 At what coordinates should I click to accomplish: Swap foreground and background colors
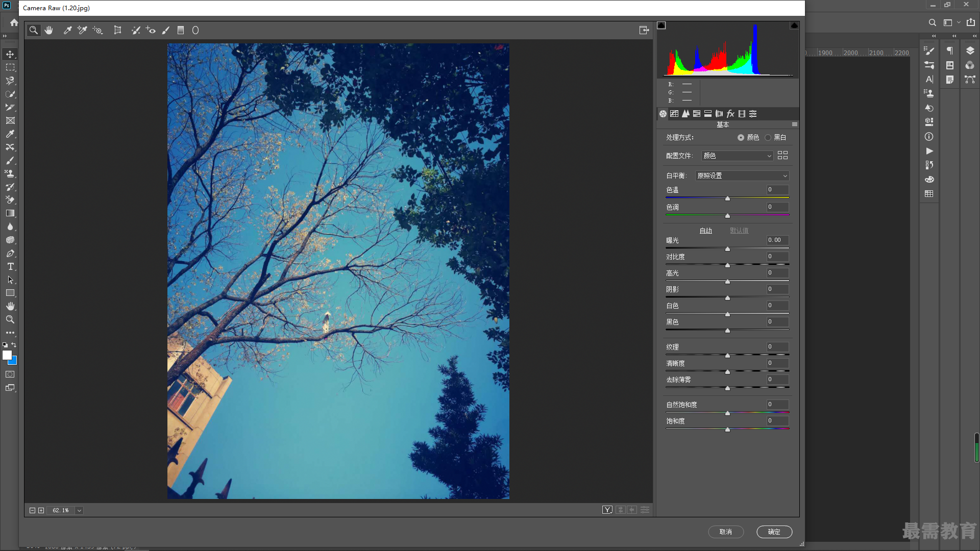(x=14, y=345)
